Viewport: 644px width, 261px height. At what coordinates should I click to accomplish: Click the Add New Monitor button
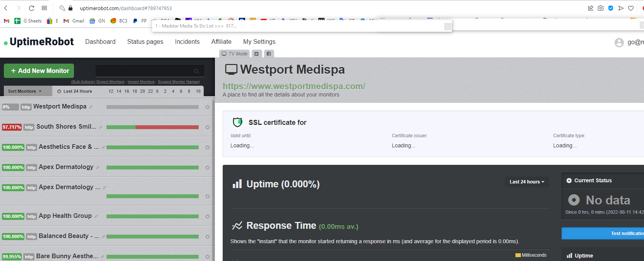39,71
